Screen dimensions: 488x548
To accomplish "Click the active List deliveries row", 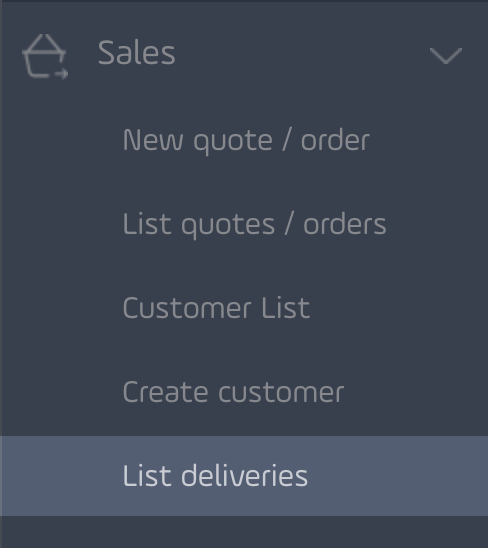I will (x=244, y=476).
